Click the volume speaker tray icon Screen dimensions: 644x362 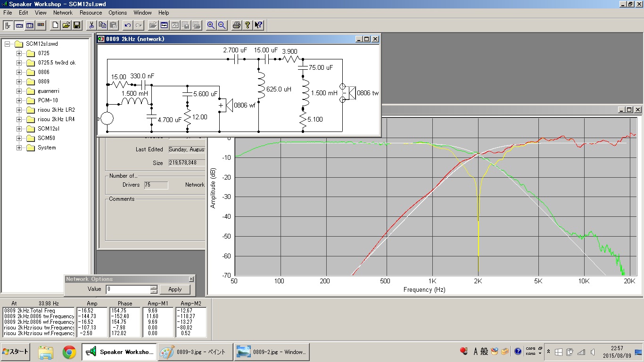592,352
